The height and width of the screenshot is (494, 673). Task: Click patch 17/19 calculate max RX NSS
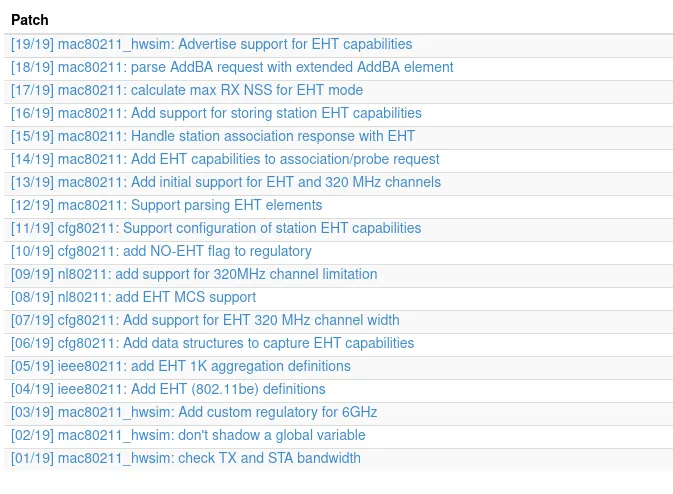[187, 90]
